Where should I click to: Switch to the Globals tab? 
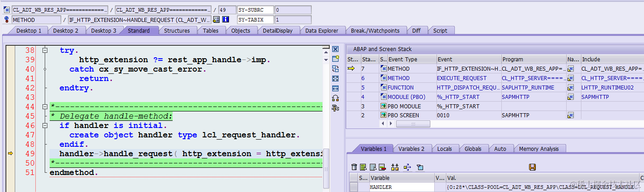coord(473,149)
